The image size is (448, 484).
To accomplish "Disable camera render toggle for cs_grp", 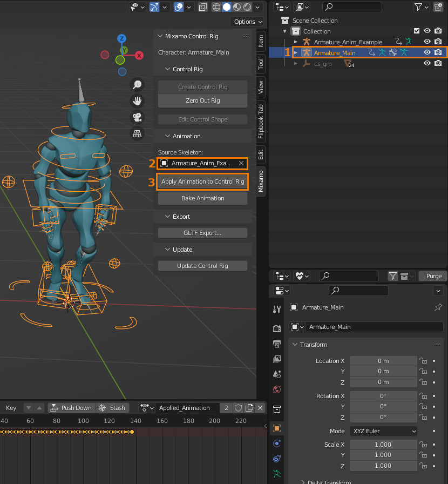I will click(x=437, y=64).
